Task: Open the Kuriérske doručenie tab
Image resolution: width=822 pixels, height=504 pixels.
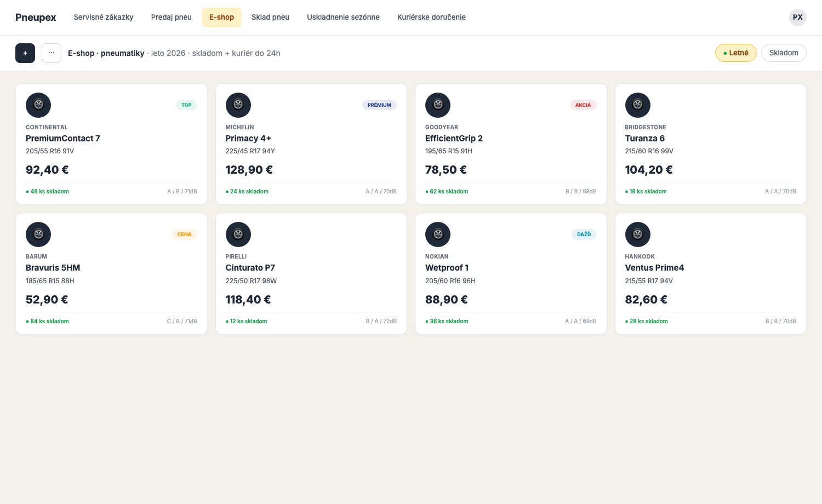Action: 431,18
